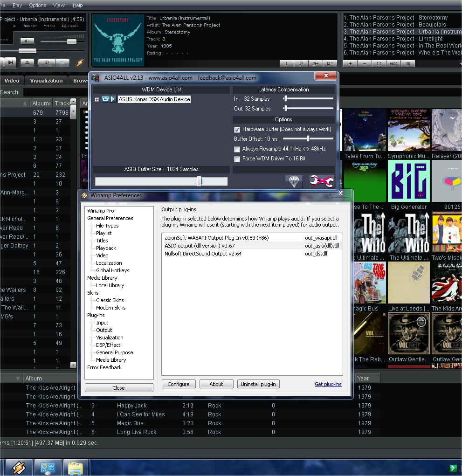Enable Force WDM Driver To 16 Bit
Screen dimensions: 462x476
(x=237, y=159)
